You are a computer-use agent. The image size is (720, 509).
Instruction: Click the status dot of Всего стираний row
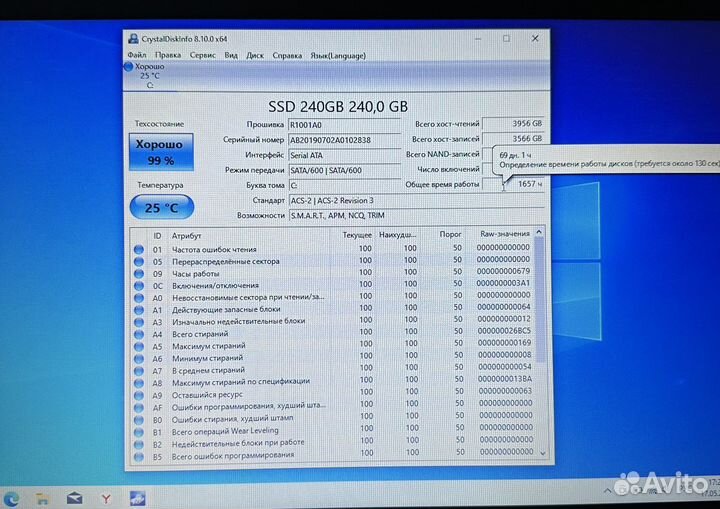point(139,334)
